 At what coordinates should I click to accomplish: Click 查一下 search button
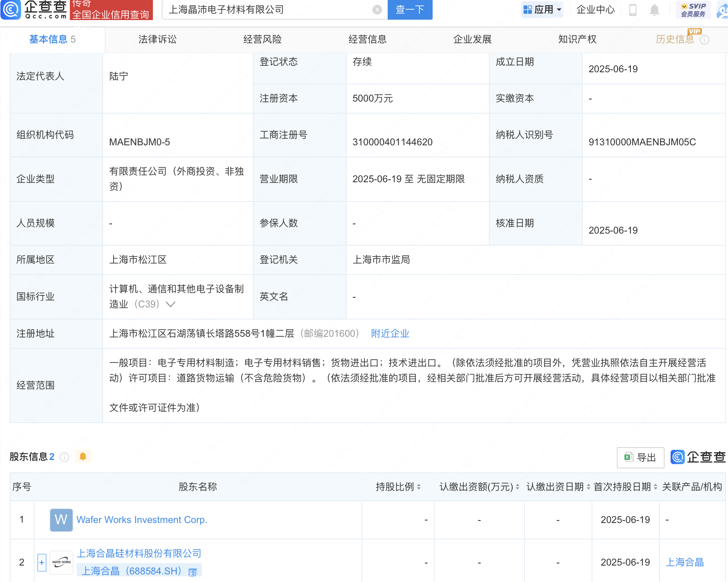click(x=410, y=10)
